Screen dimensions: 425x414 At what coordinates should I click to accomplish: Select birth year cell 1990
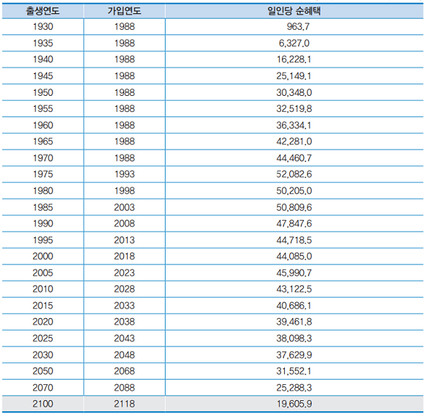click(43, 223)
